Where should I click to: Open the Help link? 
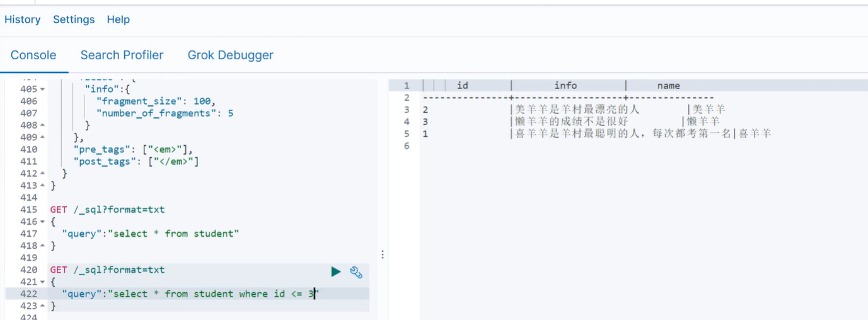click(x=118, y=20)
